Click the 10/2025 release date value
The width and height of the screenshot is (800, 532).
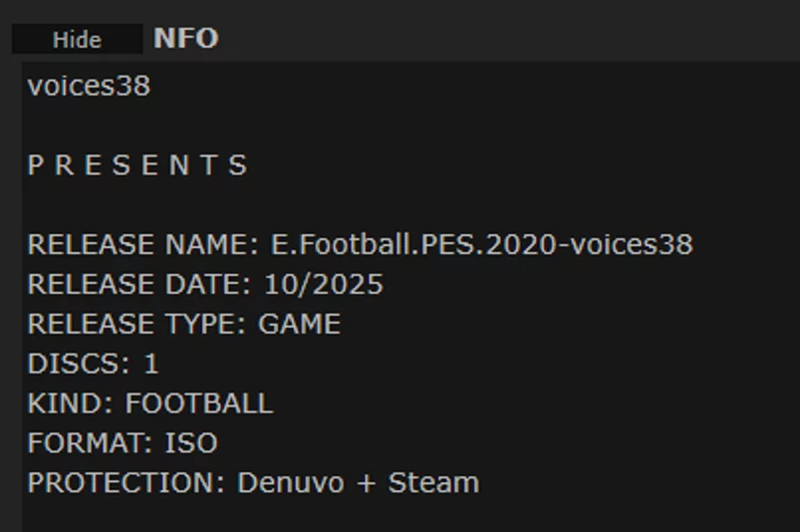[323, 285]
